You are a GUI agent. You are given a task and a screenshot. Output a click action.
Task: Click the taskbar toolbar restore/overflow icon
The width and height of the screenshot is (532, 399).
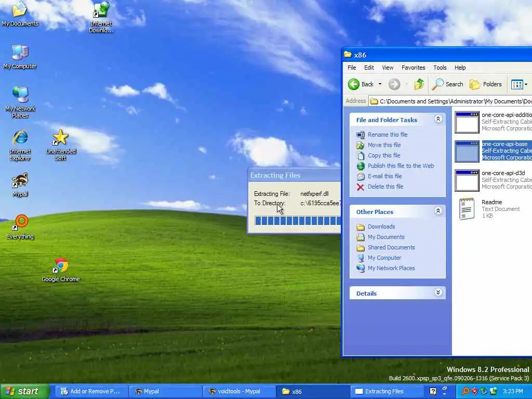point(445,389)
